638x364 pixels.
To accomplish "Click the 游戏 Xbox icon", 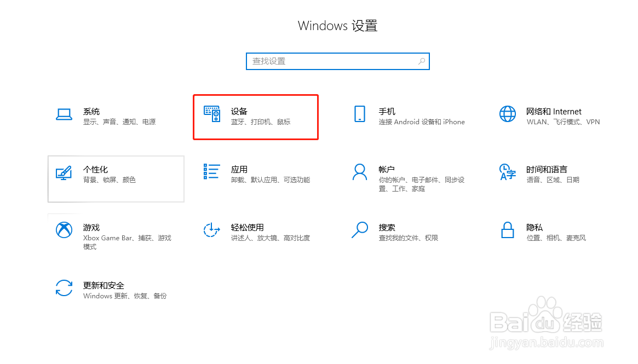I will click(x=64, y=230).
